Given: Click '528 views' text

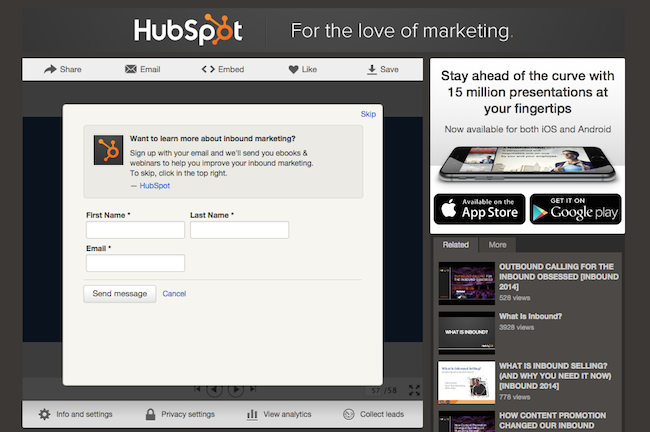Looking at the screenshot, I should 514,298.
